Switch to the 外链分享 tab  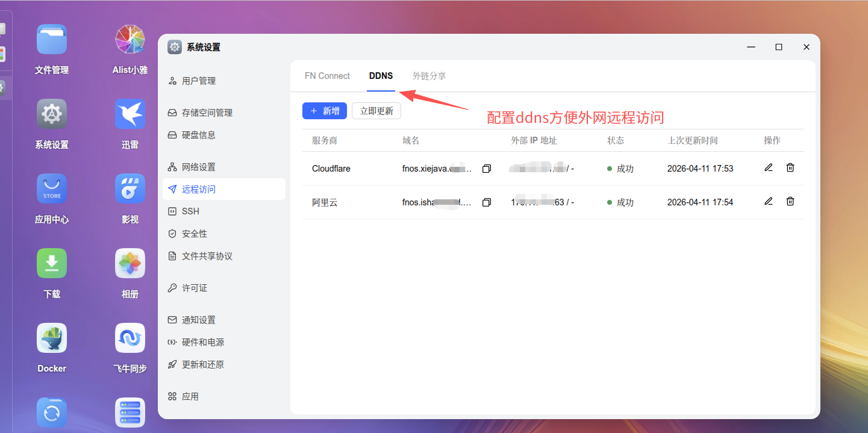(429, 75)
